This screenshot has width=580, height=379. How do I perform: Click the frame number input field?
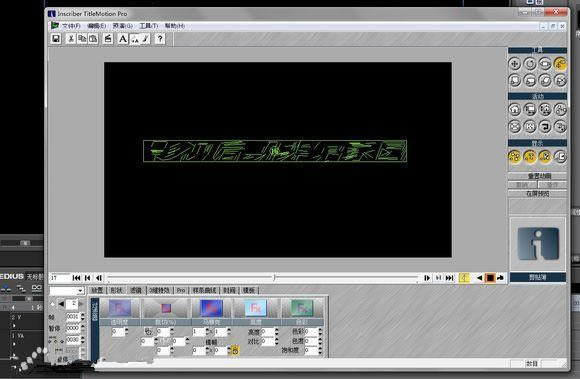point(61,278)
